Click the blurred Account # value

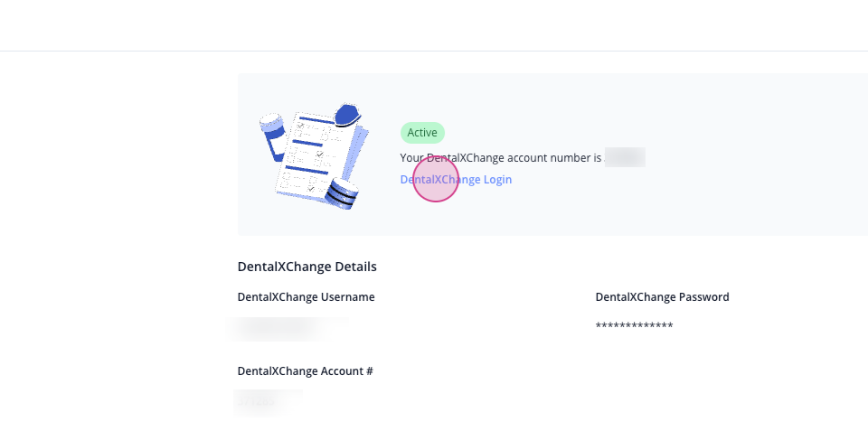pyautogui.click(x=268, y=402)
